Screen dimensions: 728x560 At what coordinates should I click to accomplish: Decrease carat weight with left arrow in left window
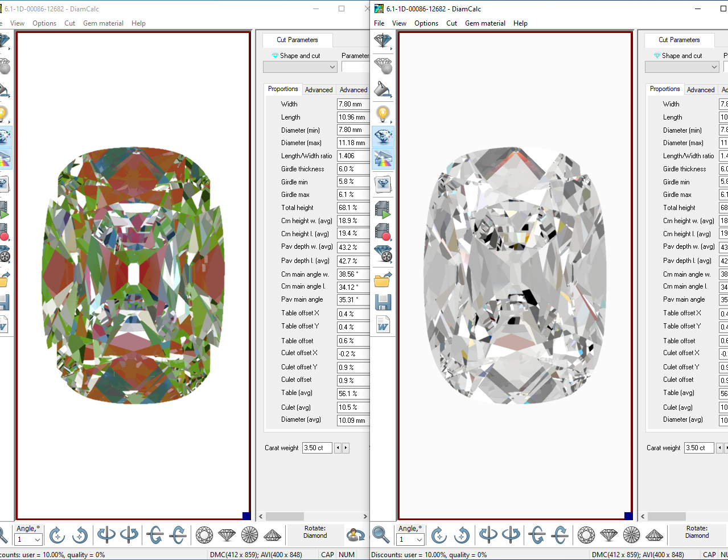coord(338,448)
